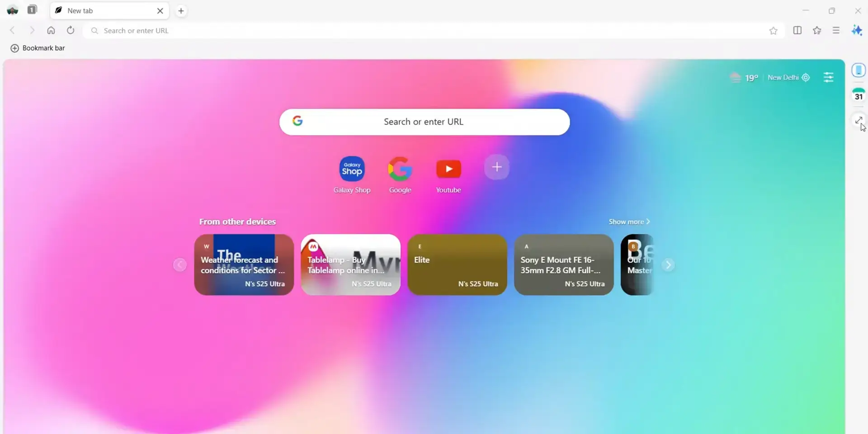
Task: Refresh the current page
Action: [x=71, y=30]
